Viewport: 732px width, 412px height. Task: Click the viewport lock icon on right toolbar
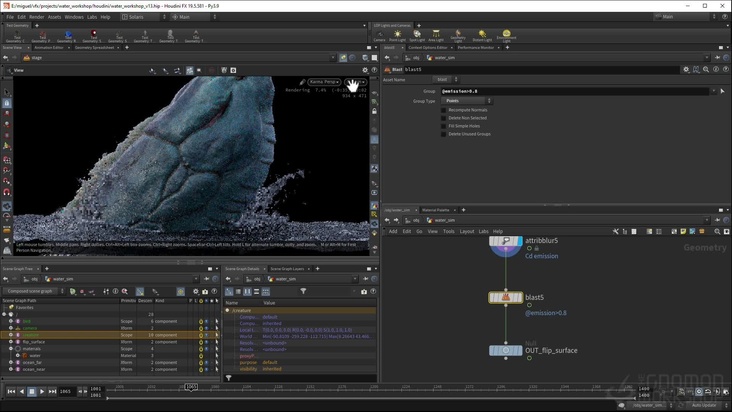pyautogui.click(x=374, y=112)
